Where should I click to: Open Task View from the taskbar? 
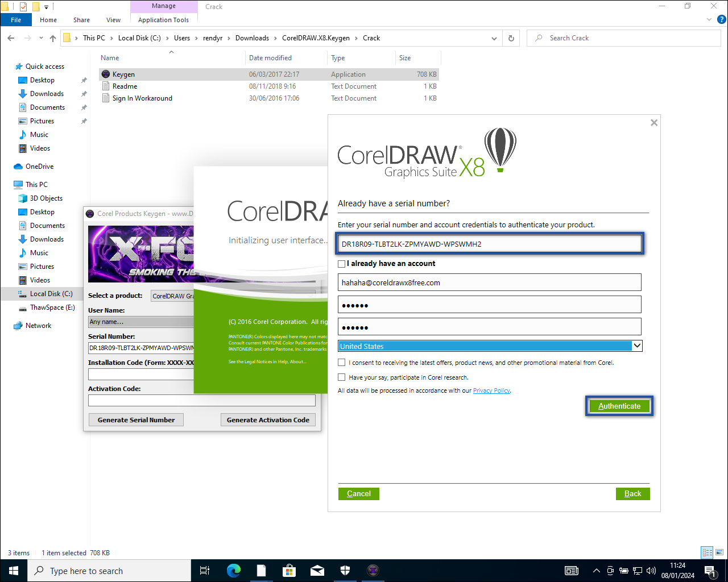pyautogui.click(x=204, y=570)
